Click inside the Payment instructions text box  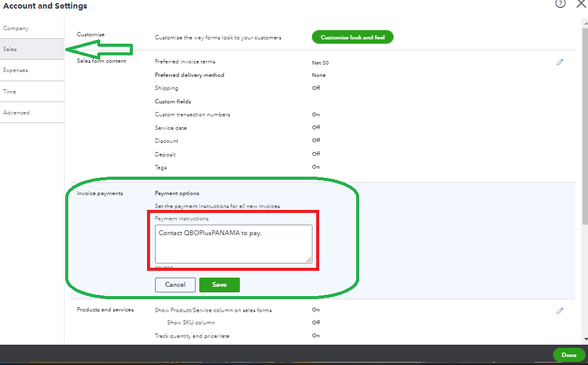(x=233, y=244)
